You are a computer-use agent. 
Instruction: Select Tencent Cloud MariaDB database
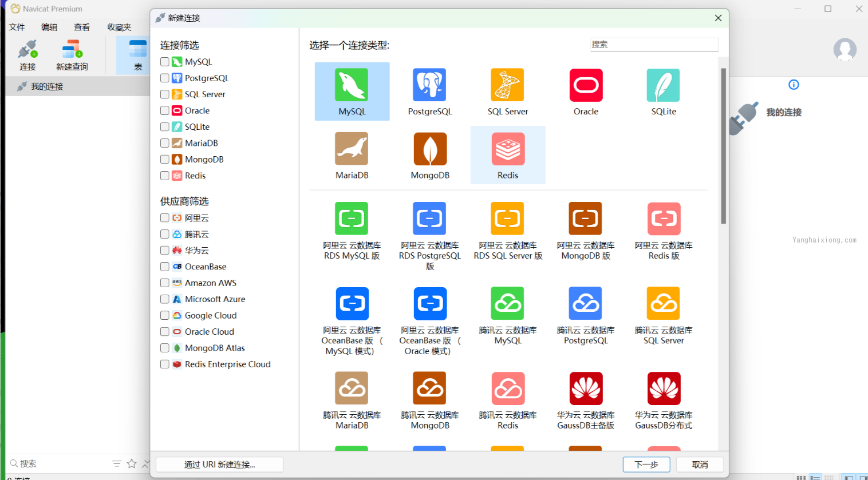(x=352, y=388)
